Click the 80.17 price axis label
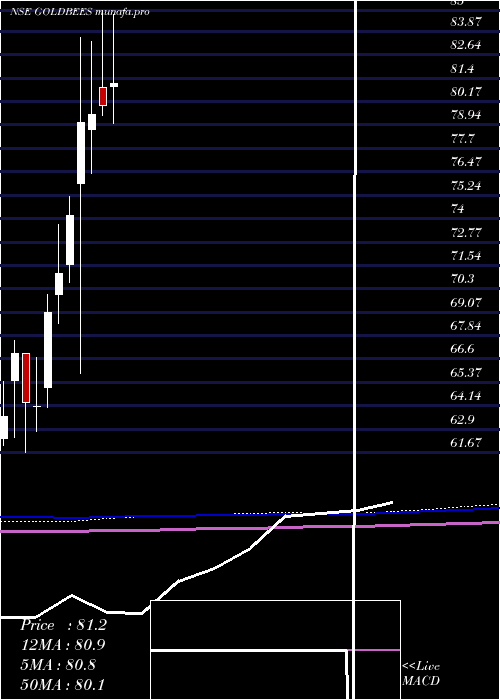The height and width of the screenshot is (700, 500). click(466, 92)
